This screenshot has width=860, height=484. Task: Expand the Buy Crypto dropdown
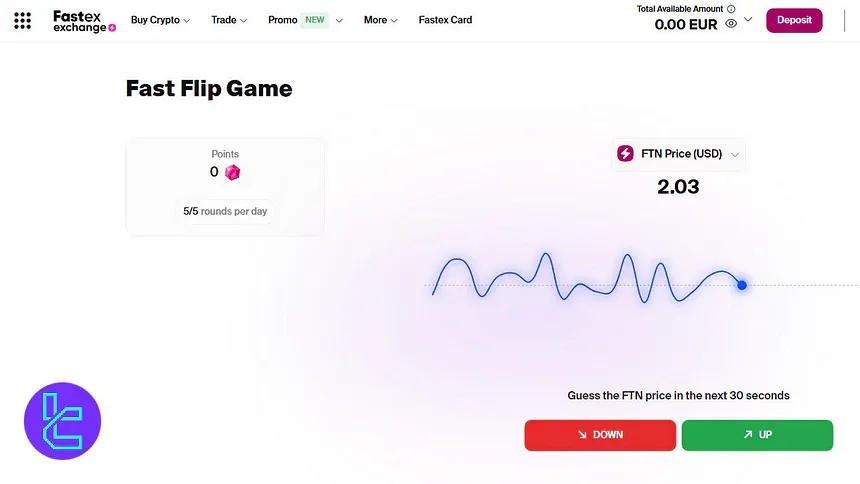(x=160, y=20)
